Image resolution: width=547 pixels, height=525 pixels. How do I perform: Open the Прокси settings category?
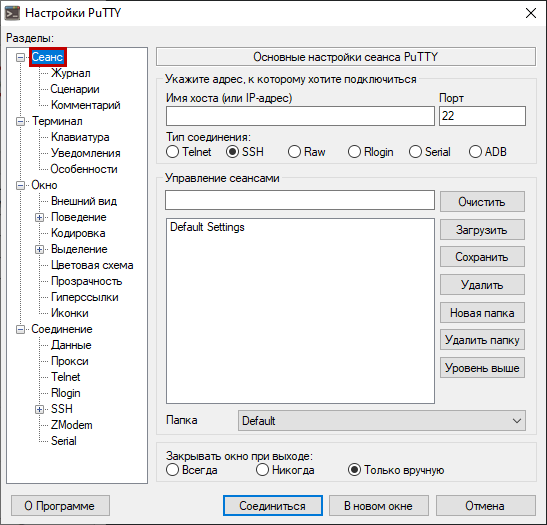70,361
